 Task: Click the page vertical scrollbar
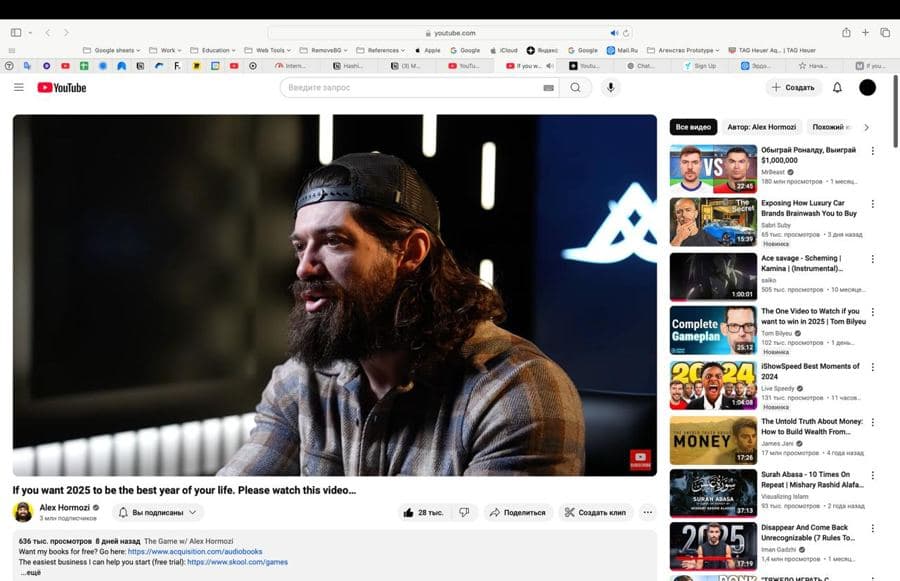[x=895, y=111]
